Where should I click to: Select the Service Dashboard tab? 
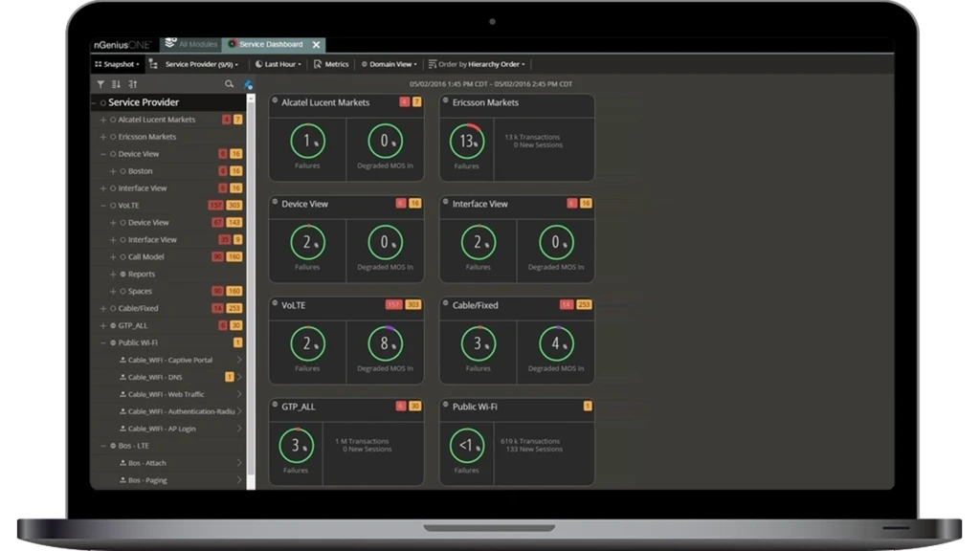tap(271, 44)
